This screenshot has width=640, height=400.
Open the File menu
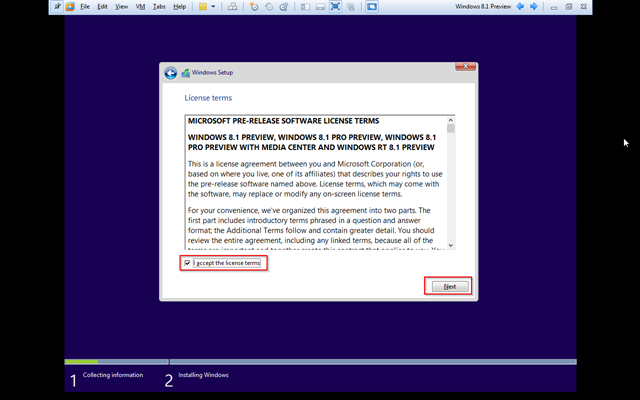(x=85, y=7)
